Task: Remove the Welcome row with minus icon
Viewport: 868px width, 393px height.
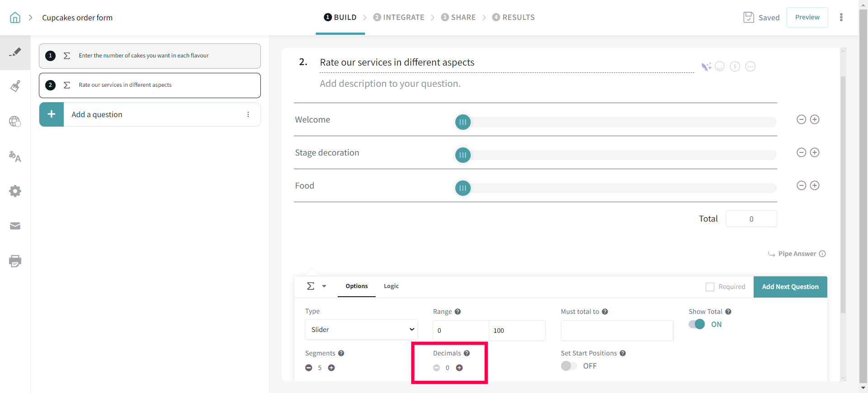Action: (x=801, y=119)
